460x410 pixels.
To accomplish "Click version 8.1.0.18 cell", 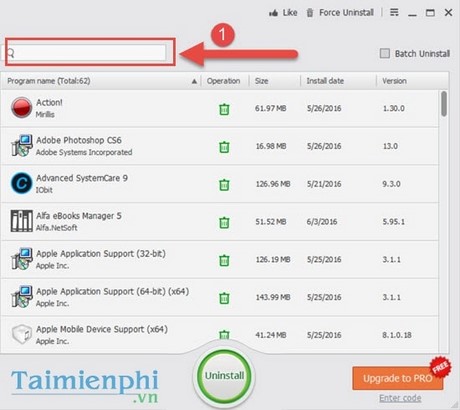I will [397, 335].
